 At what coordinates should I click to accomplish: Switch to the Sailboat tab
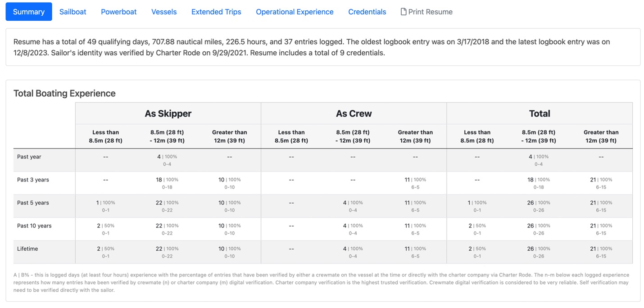[73, 12]
